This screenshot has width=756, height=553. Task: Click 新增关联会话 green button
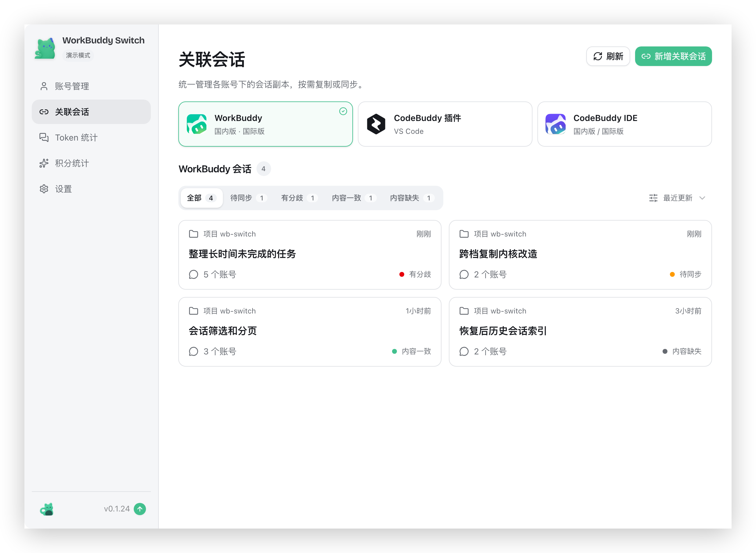pyautogui.click(x=673, y=56)
